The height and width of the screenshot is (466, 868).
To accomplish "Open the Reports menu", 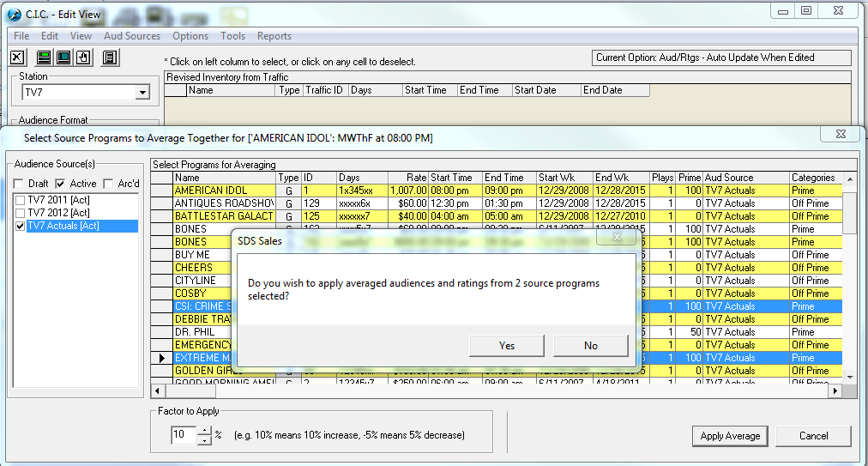I will tap(274, 36).
